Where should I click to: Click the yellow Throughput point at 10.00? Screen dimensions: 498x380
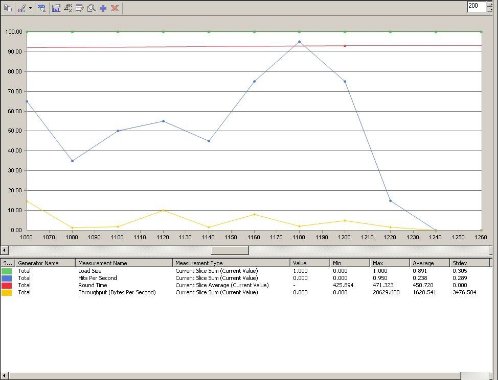point(163,210)
